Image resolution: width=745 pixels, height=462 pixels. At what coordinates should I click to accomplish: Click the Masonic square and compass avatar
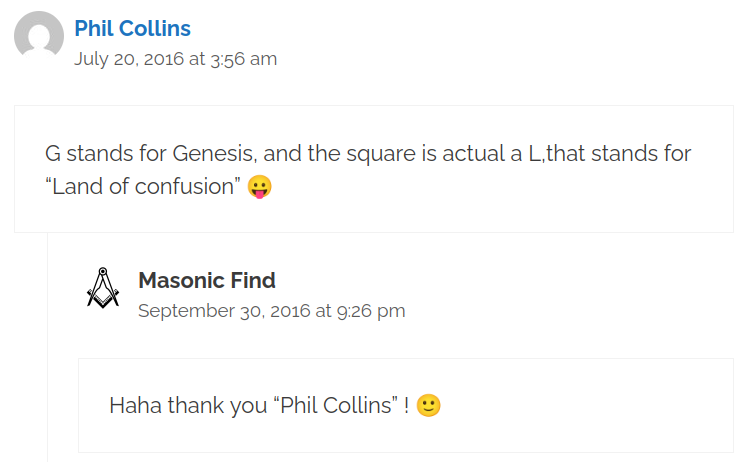103,288
